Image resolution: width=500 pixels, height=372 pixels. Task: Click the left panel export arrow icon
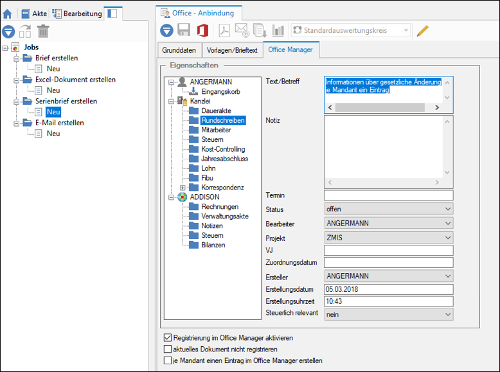(25, 31)
